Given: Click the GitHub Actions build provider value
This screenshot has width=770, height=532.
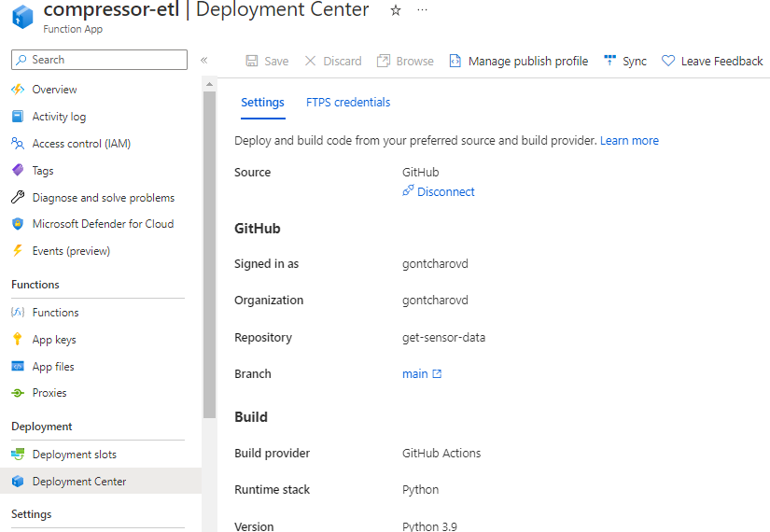Looking at the screenshot, I should (x=441, y=453).
